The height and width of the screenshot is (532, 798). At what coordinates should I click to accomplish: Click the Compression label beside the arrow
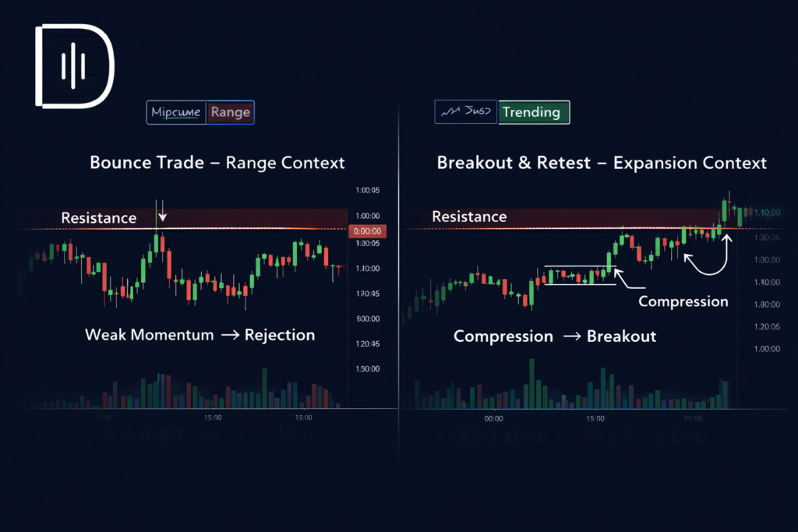point(683,301)
